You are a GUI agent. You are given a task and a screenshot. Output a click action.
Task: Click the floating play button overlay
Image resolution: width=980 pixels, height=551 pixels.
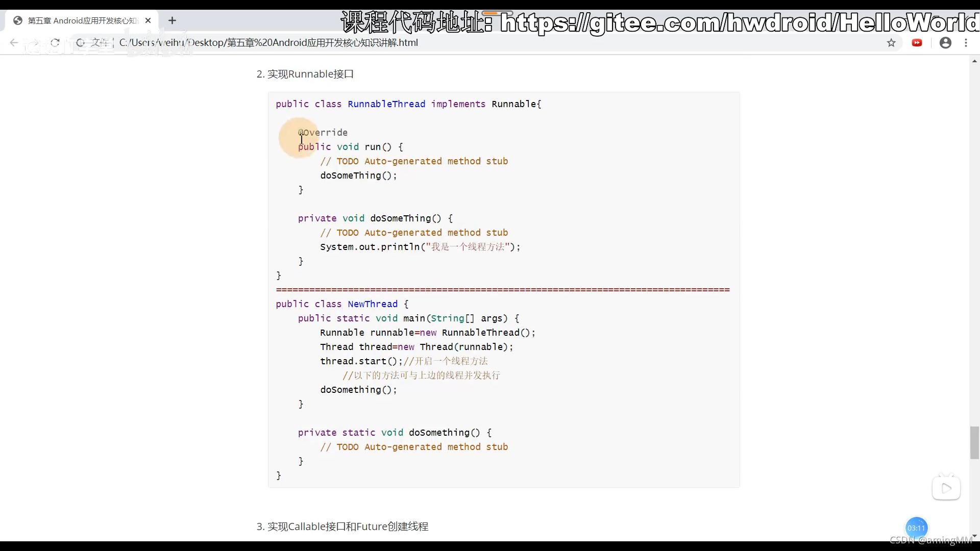946,488
